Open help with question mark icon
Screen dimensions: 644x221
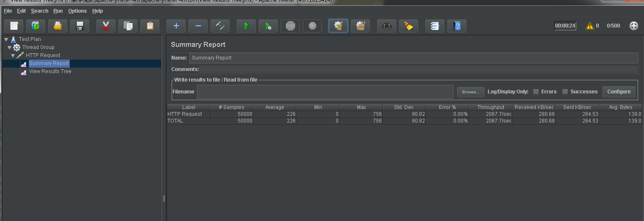tap(457, 26)
